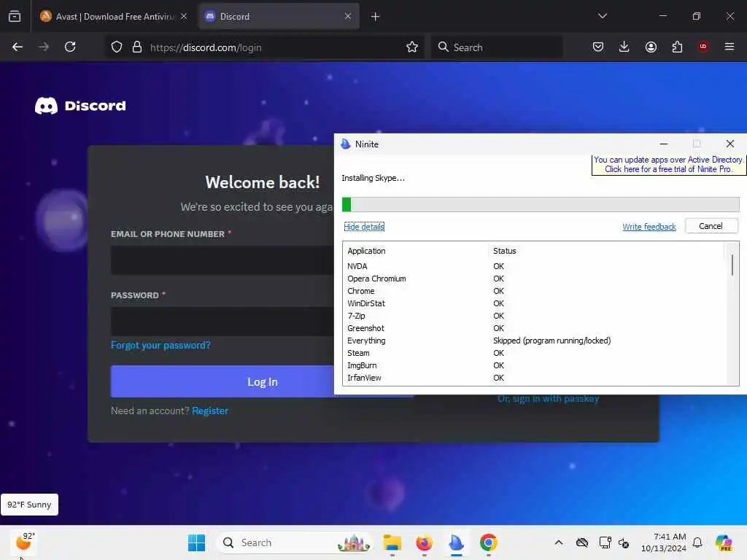Click the Application column header
The width and height of the screenshot is (747, 560).
(415, 251)
